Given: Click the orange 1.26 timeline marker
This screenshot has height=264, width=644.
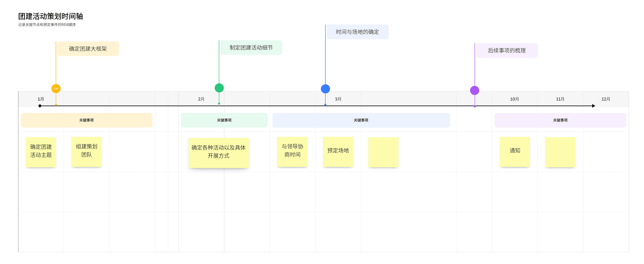Looking at the screenshot, I should pos(56,88).
